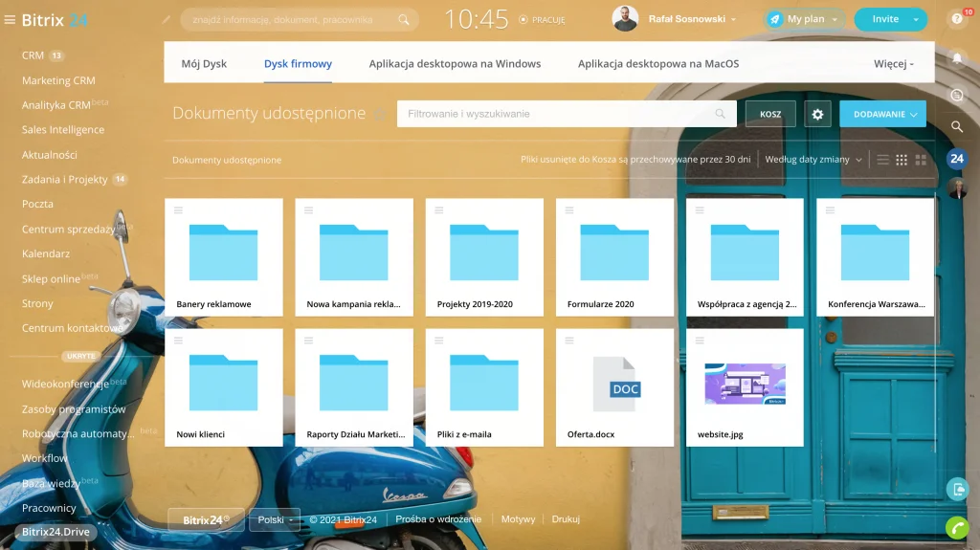
Task: Click the disk settings gear icon
Action: coord(817,114)
